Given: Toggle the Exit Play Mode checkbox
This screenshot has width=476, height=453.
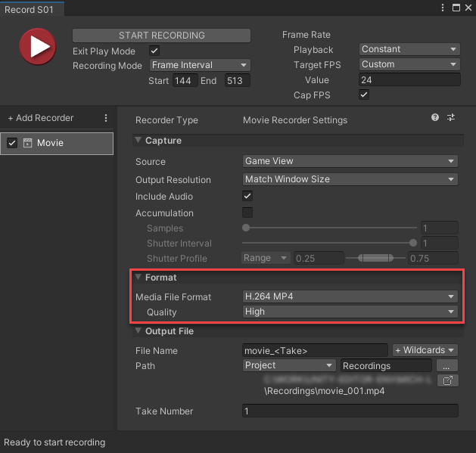Looking at the screenshot, I should pos(155,51).
